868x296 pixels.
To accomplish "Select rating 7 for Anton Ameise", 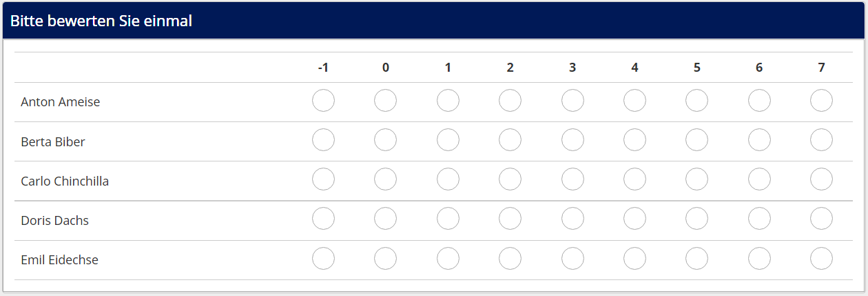I will pyautogui.click(x=821, y=101).
